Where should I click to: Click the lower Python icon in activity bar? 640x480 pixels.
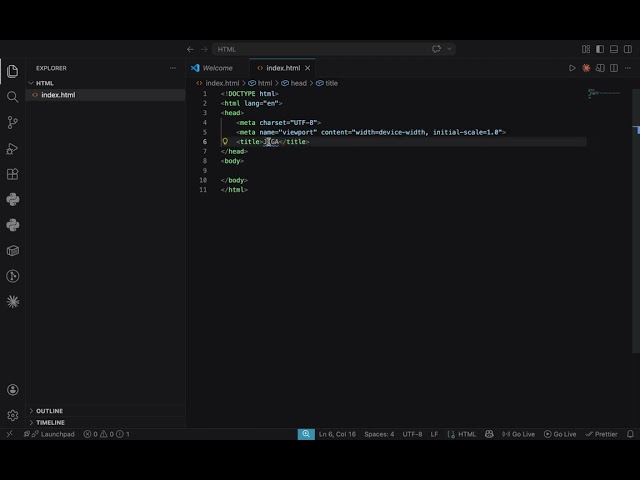pos(13,225)
